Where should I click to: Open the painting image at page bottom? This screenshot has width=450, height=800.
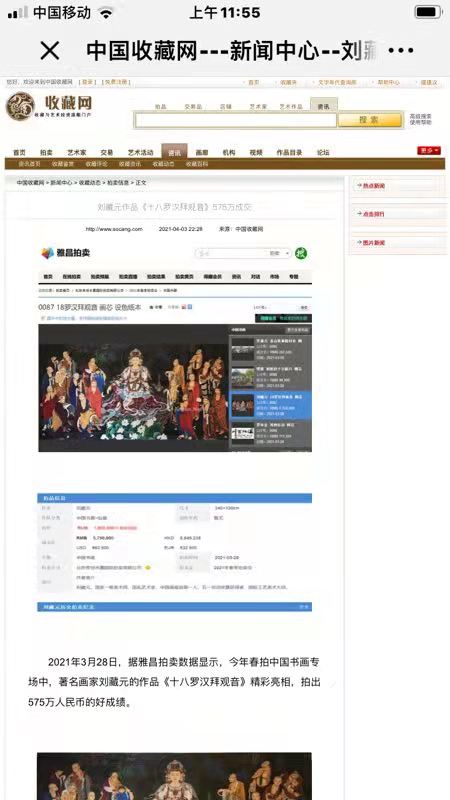[x=174, y=776]
